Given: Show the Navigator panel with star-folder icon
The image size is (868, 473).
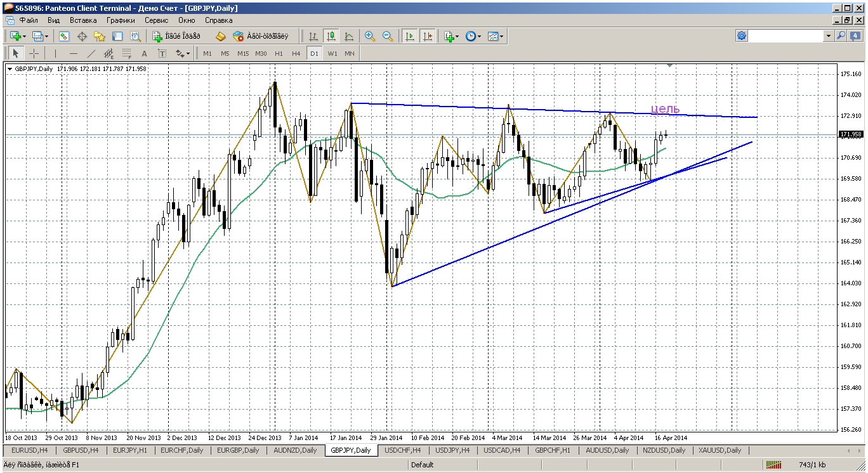Looking at the screenshot, I should [100, 36].
